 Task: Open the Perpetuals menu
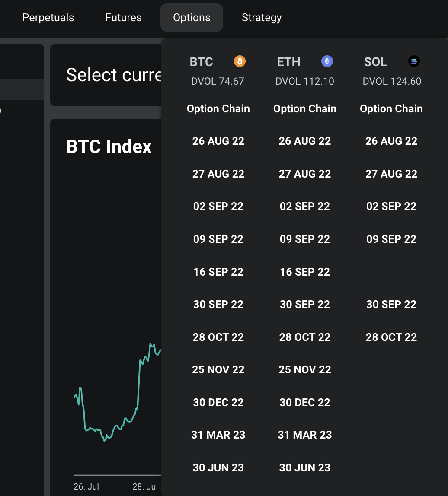pos(48,18)
